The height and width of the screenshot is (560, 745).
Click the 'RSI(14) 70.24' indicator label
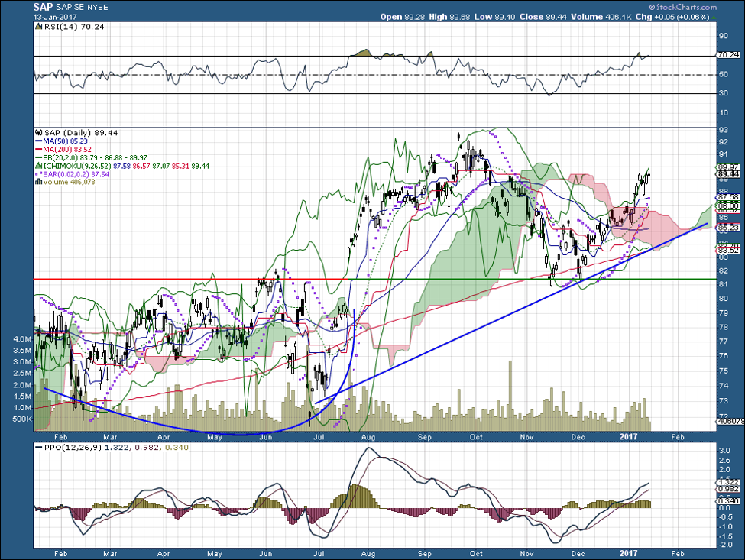pyautogui.click(x=74, y=27)
